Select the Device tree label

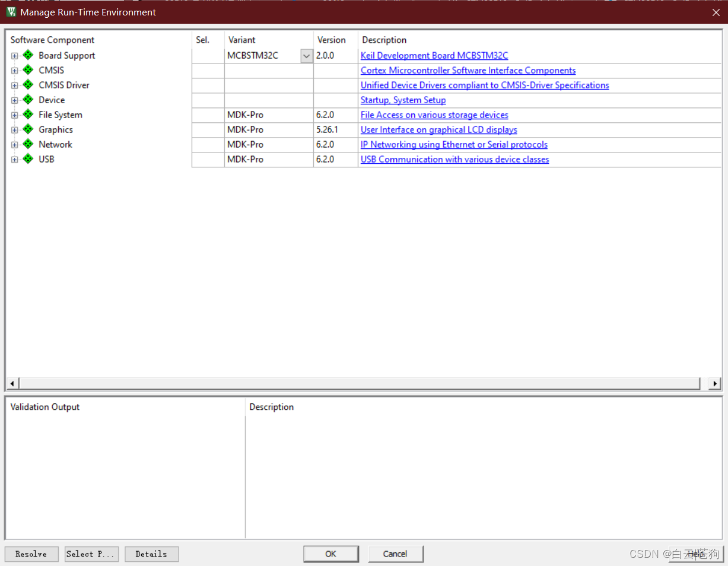pos(52,100)
